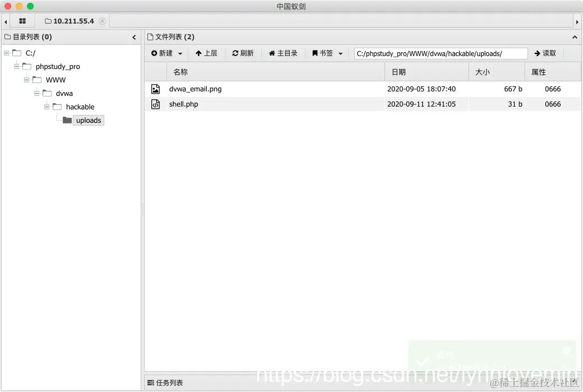Select the uploads folder in the tree
The width and height of the screenshot is (583, 392).
coord(88,120)
